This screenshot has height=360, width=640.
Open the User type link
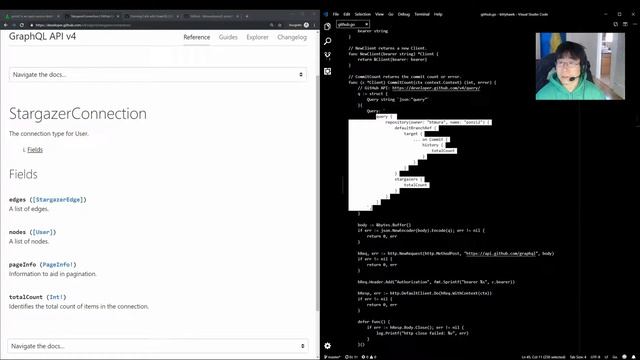pyautogui.click(x=42, y=232)
